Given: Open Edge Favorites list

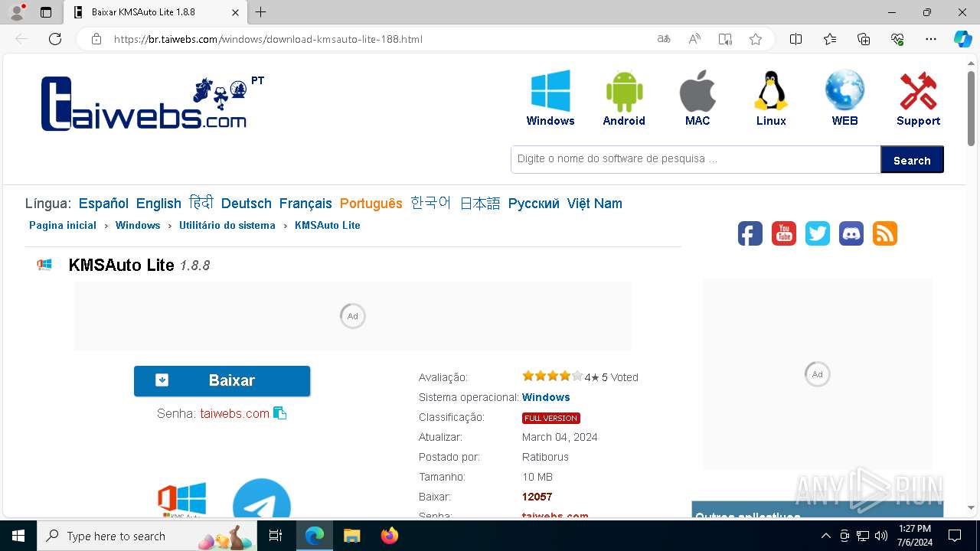Looking at the screenshot, I should coord(830,39).
